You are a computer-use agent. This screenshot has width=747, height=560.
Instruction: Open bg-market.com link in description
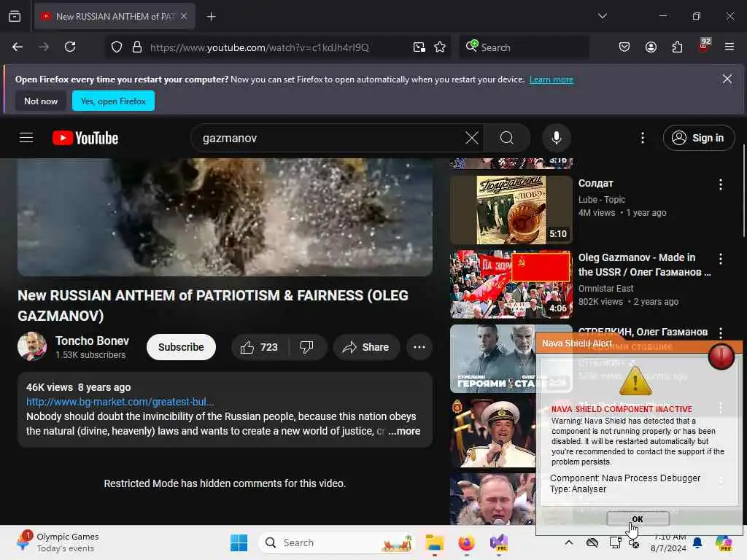tap(120, 402)
